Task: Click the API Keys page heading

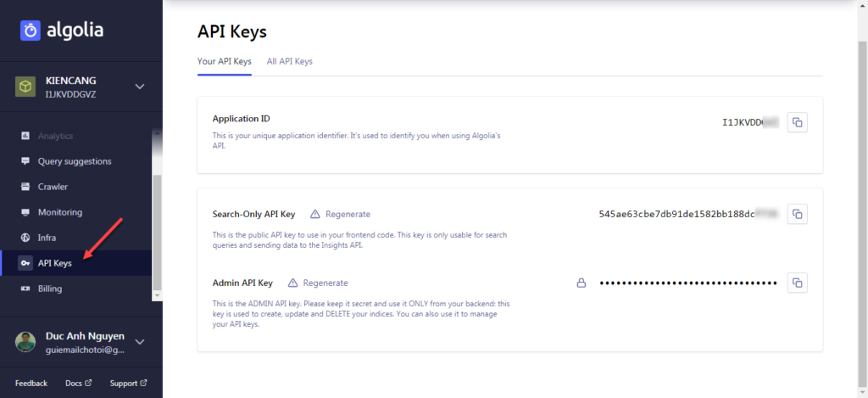Action: [x=232, y=32]
